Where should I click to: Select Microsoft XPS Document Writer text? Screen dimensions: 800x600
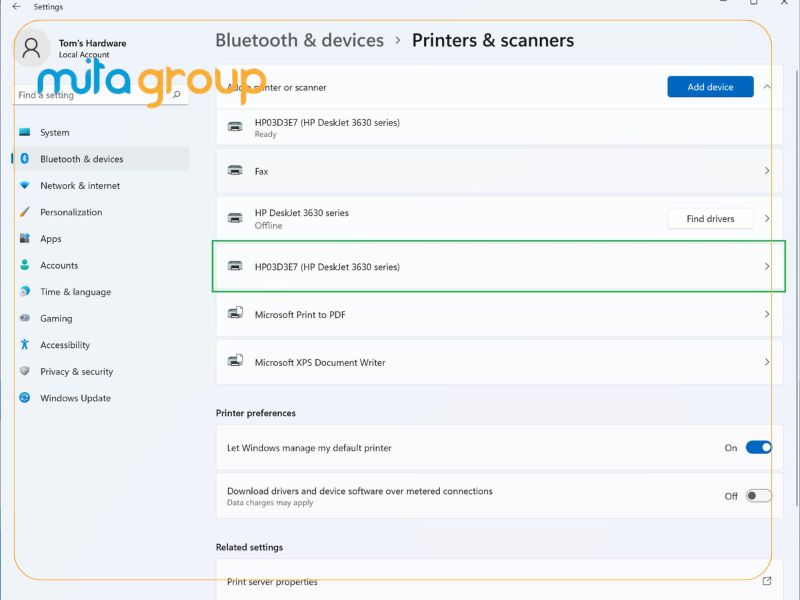click(320, 362)
